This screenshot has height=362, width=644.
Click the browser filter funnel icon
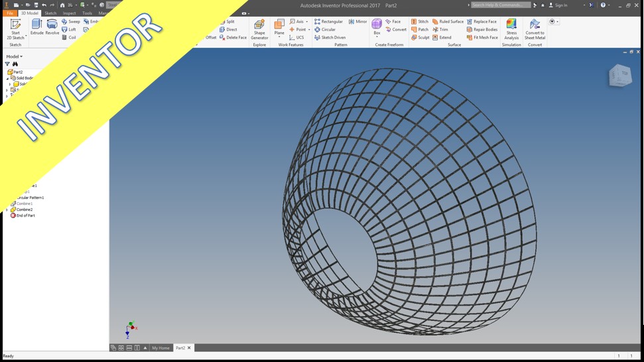pos(7,64)
